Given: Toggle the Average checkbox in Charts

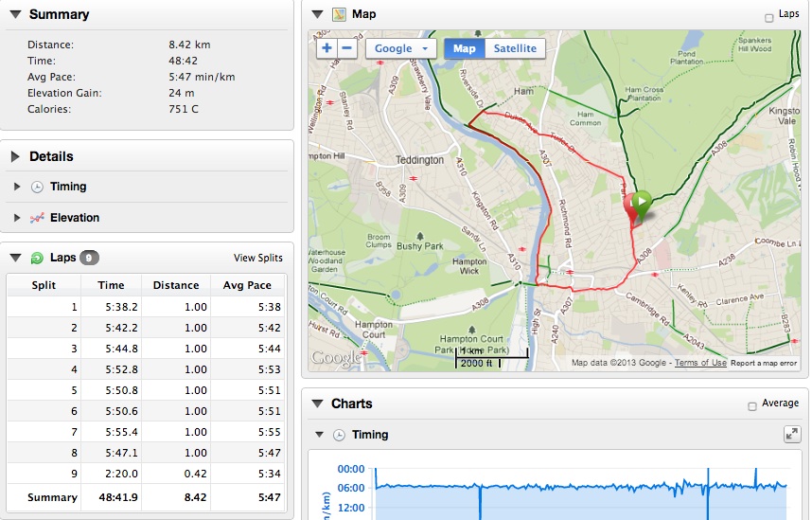Looking at the screenshot, I should tap(752, 405).
